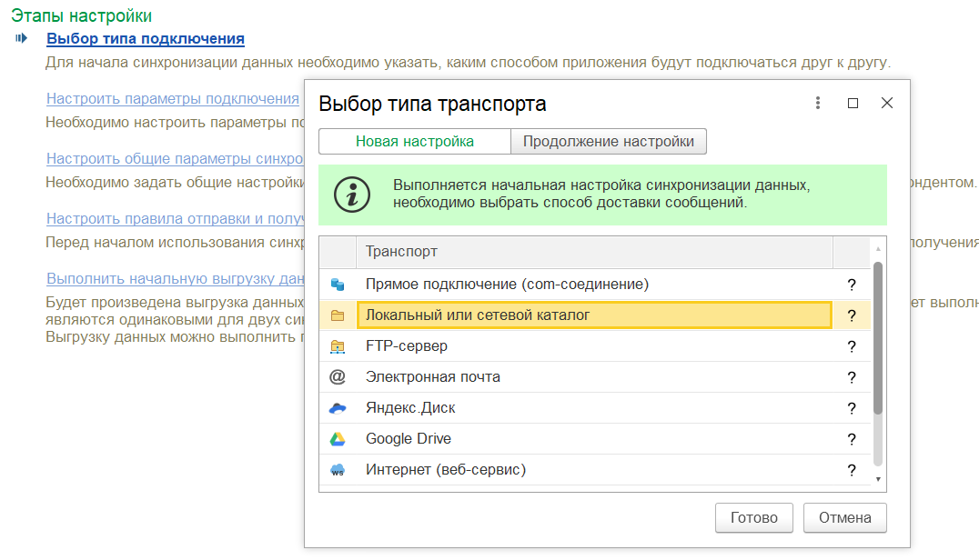The height and width of the screenshot is (560, 979).
Task: Click the Отмена button
Action: pos(844,517)
